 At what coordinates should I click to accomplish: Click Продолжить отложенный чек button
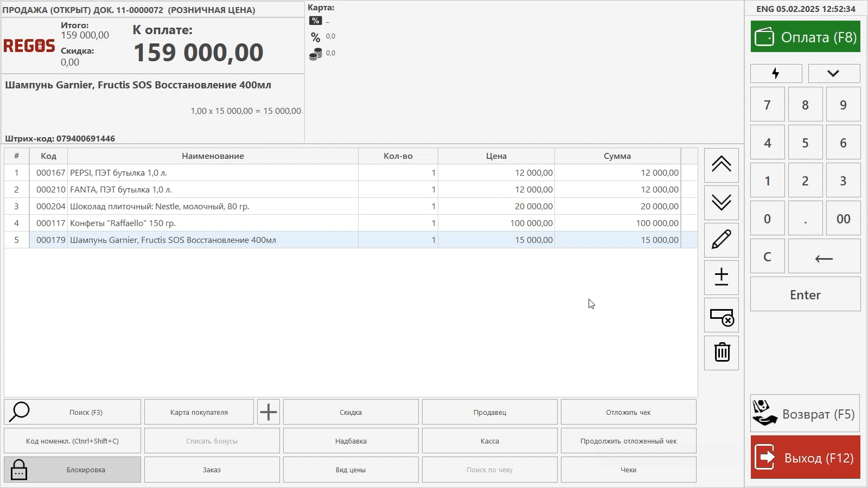tap(628, 441)
